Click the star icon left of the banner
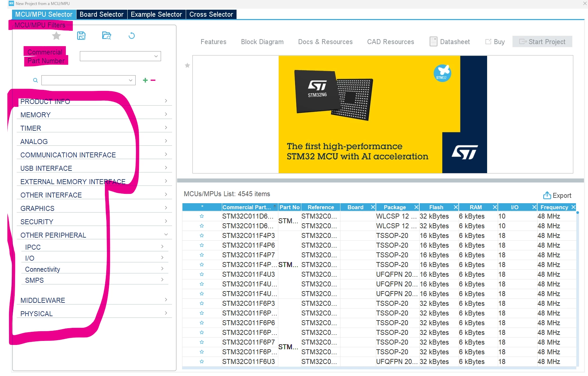The height and width of the screenshot is (376, 588). click(187, 66)
